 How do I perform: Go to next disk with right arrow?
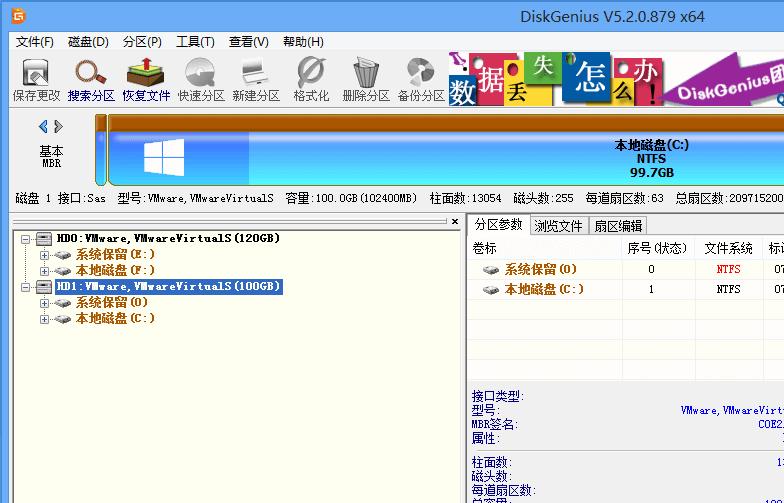58,126
